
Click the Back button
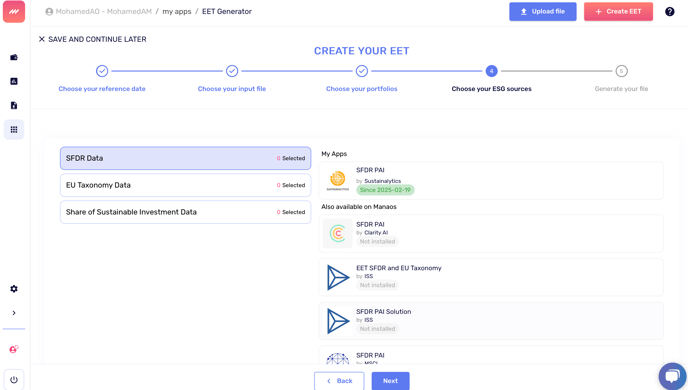(x=339, y=381)
